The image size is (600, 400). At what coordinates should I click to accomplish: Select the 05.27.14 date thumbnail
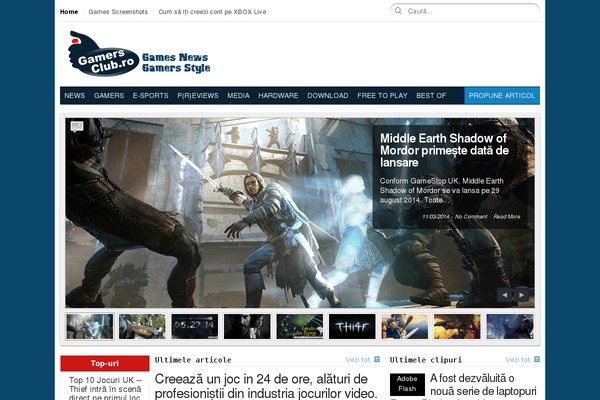pos(194,327)
